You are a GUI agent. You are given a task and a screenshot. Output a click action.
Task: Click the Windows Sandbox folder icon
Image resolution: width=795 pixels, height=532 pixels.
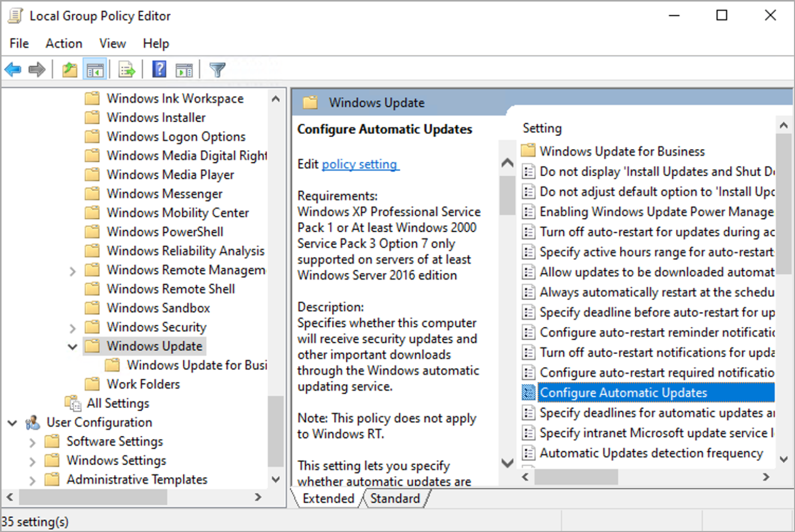pos(92,308)
